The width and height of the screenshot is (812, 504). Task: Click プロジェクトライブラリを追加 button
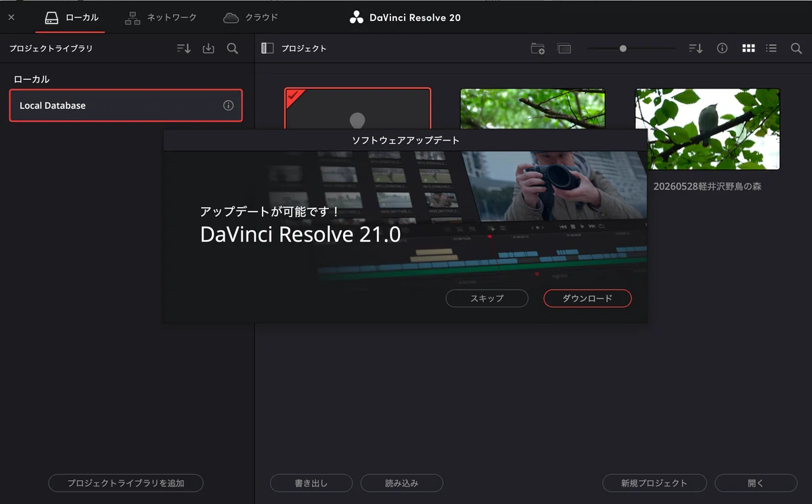tap(126, 483)
